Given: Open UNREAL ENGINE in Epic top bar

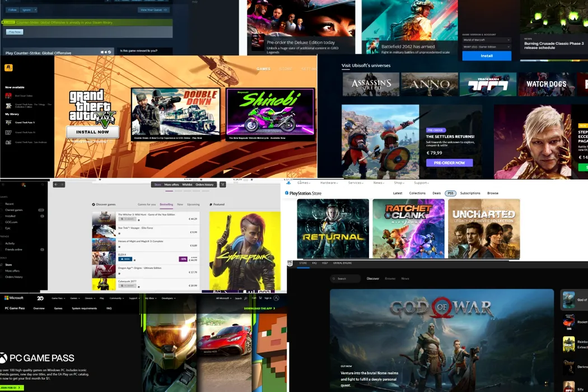Looking at the screenshot, I should pos(342,263).
